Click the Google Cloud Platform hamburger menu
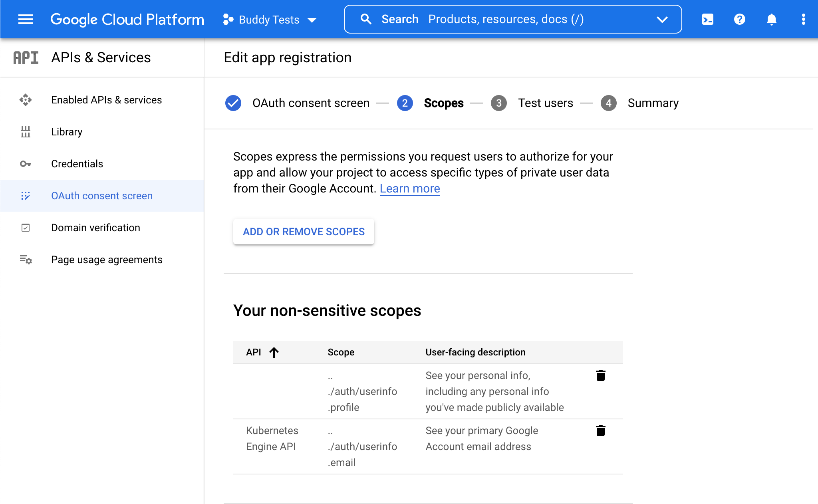This screenshot has width=818, height=504. click(24, 19)
